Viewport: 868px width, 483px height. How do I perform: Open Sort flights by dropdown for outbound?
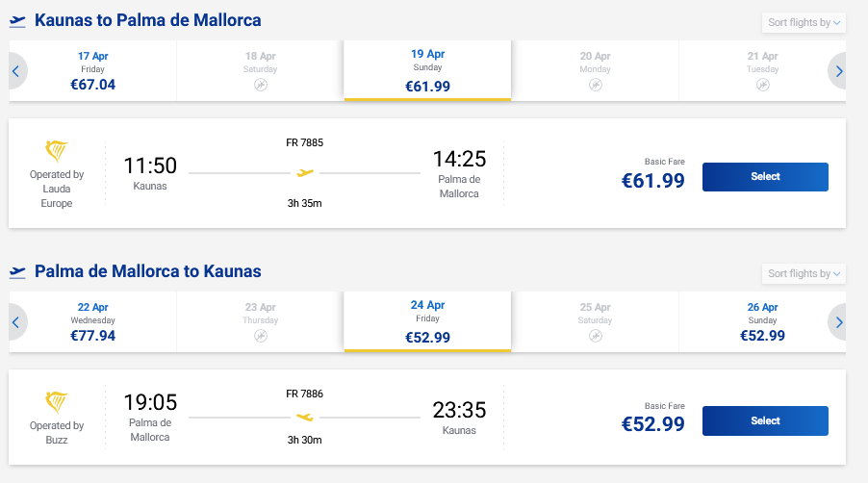tap(804, 22)
